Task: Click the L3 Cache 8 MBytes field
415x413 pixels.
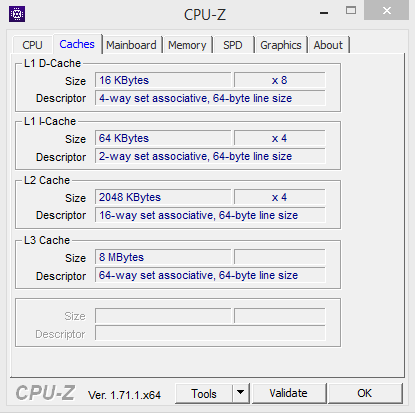Action: (163, 257)
